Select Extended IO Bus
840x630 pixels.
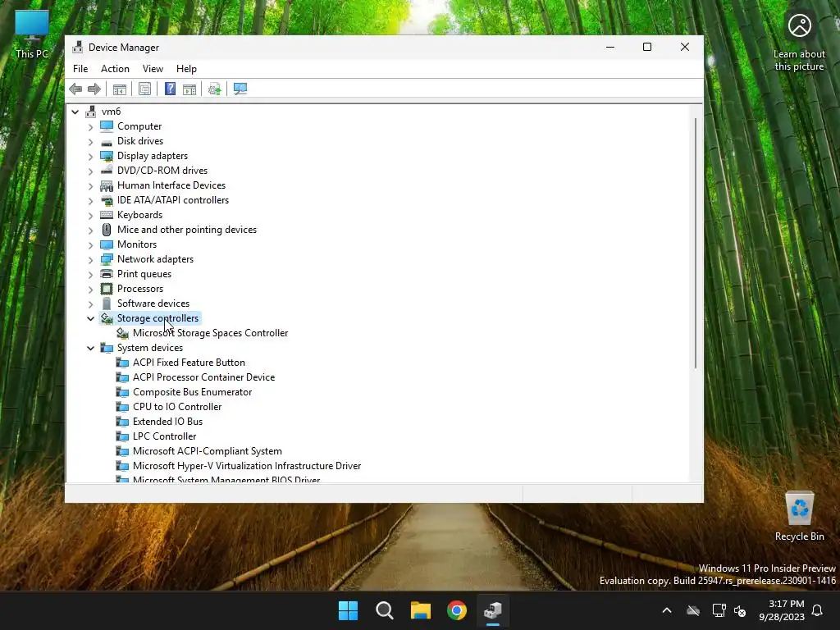(x=167, y=422)
